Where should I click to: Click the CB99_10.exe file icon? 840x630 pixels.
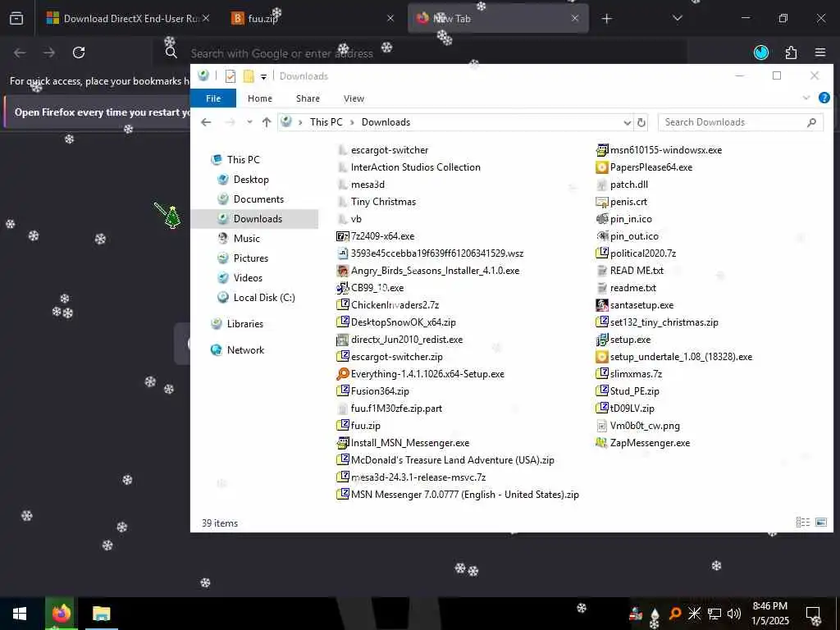tap(342, 288)
